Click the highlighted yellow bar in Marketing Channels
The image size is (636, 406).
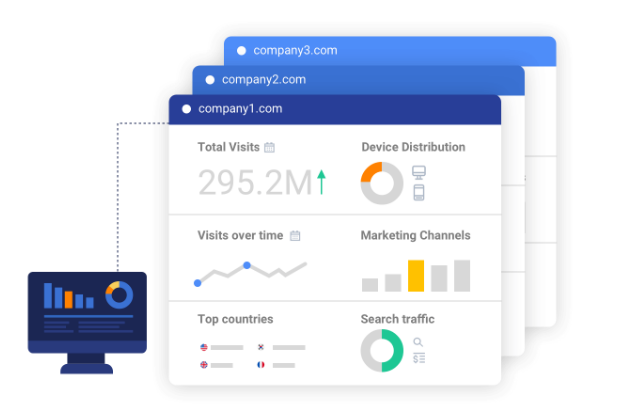tap(416, 275)
